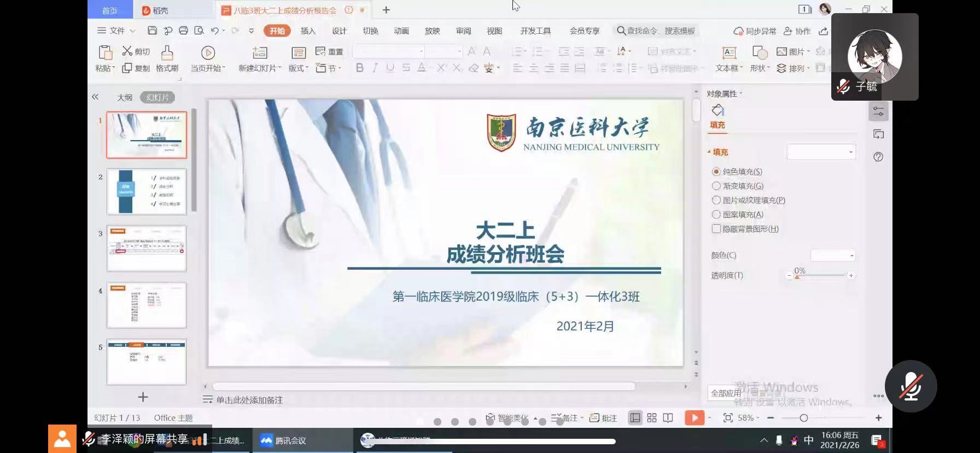Open the Shapes (形状) gallery
980x453 pixels.
point(760,53)
